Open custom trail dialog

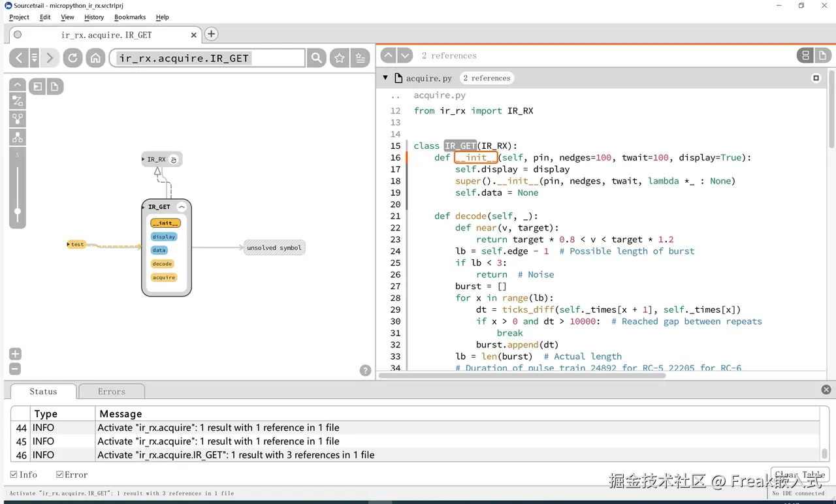(x=18, y=101)
